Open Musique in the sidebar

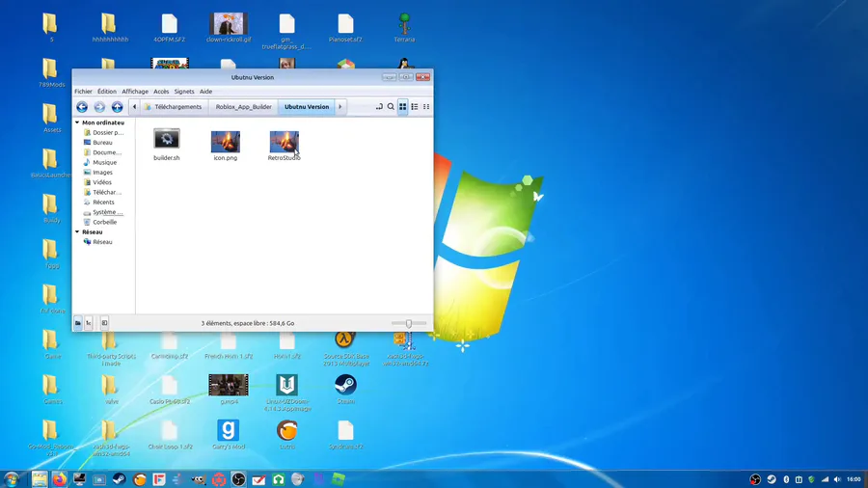point(100,163)
